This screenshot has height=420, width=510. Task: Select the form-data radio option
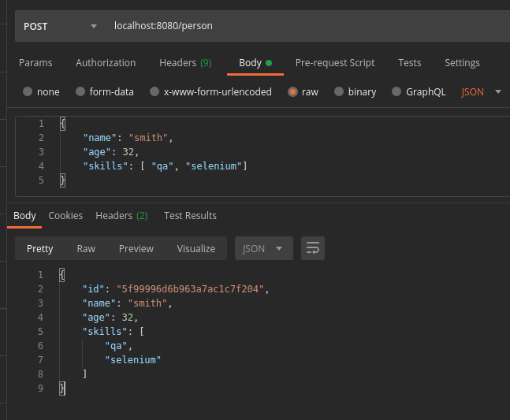click(x=80, y=91)
